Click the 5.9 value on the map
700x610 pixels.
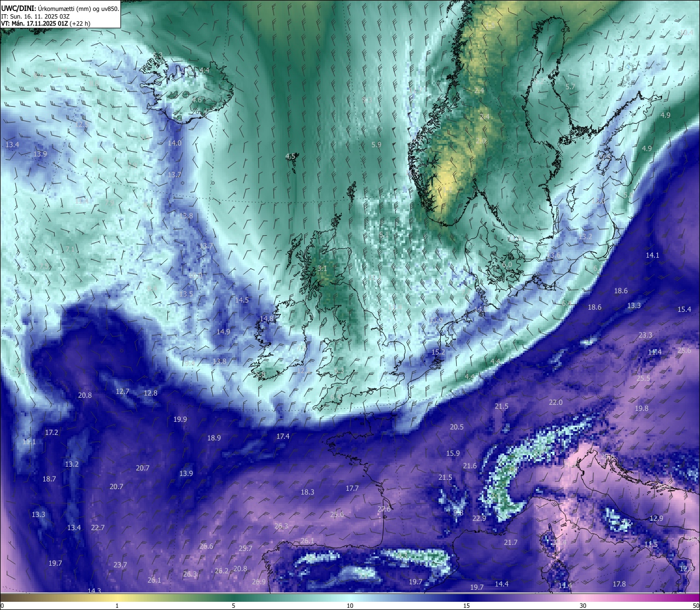(376, 145)
